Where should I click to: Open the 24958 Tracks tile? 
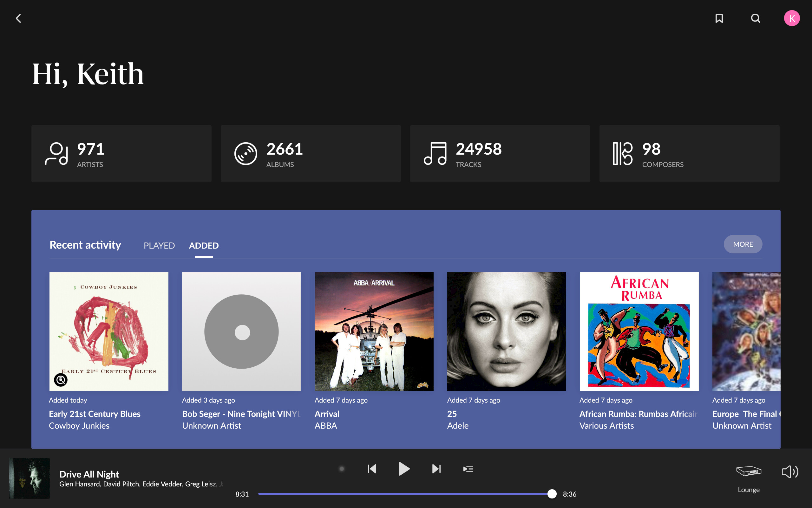point(500,154)
